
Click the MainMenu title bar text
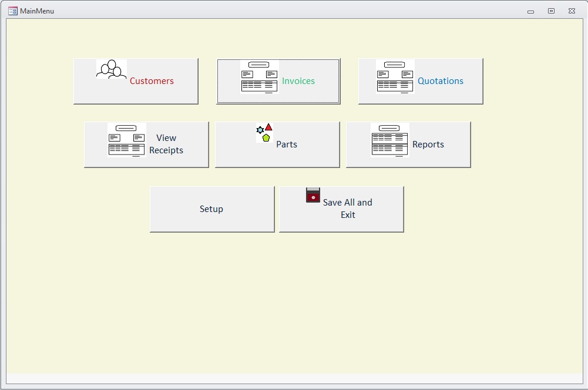pos(37,11)
